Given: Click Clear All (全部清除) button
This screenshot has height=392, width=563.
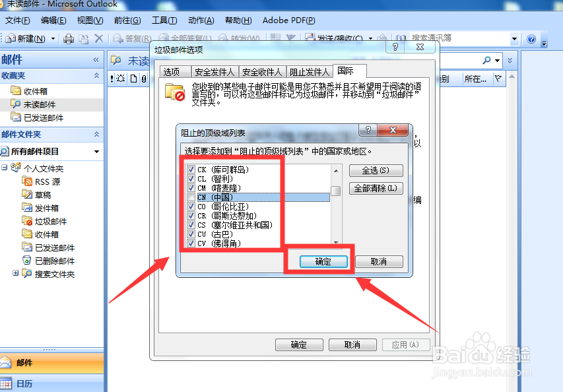Looking at the screenshot, I should [376, 188].
